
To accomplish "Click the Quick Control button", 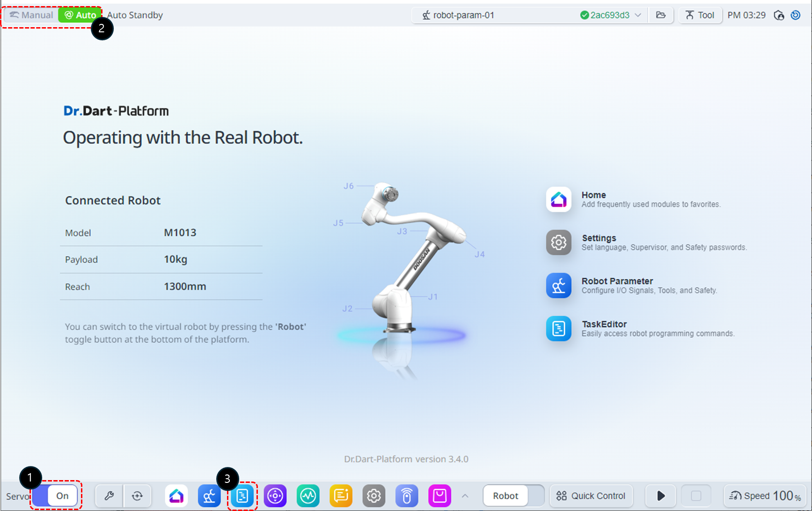I will [x=591, y=496].
